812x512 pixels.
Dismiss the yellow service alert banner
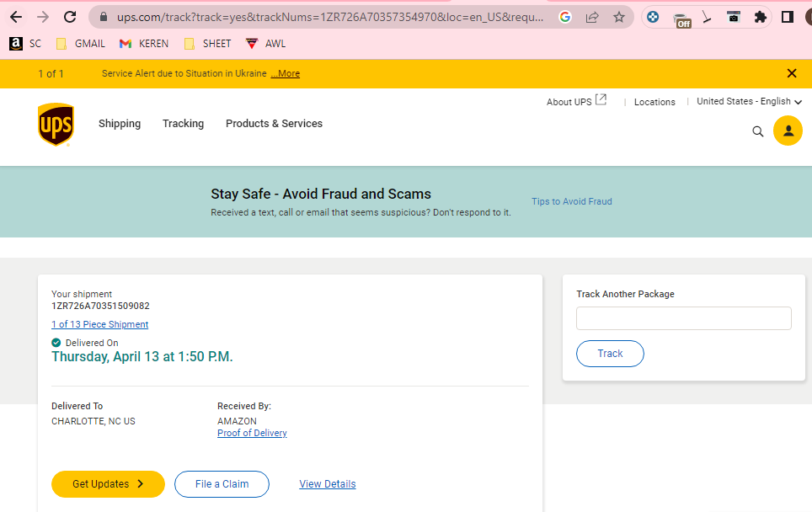[x=791, y=73]
